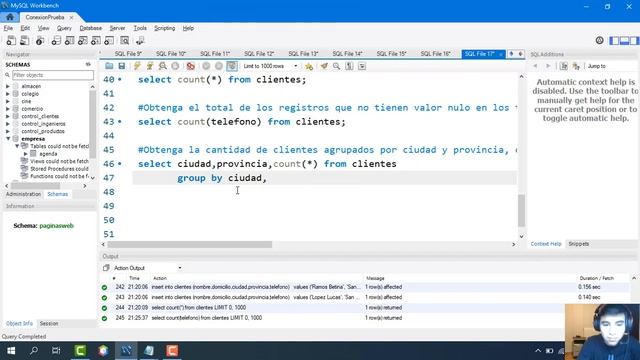
Task: Expand the colegio schema
Action: pyautogui.click(x=8, y=93)
